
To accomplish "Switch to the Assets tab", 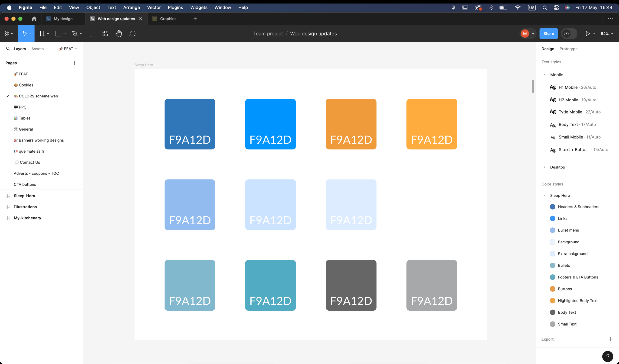I will (37, 48).
